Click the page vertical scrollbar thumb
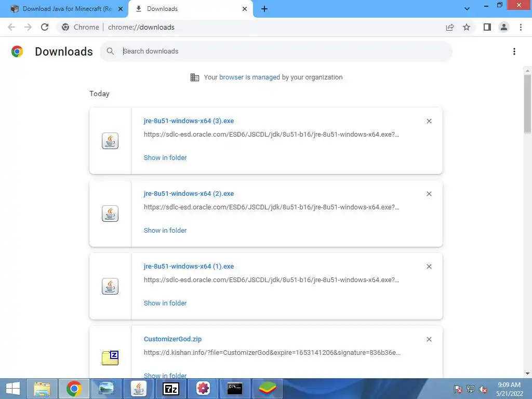This screenshot has width=532, height=399. coord(527,103)
